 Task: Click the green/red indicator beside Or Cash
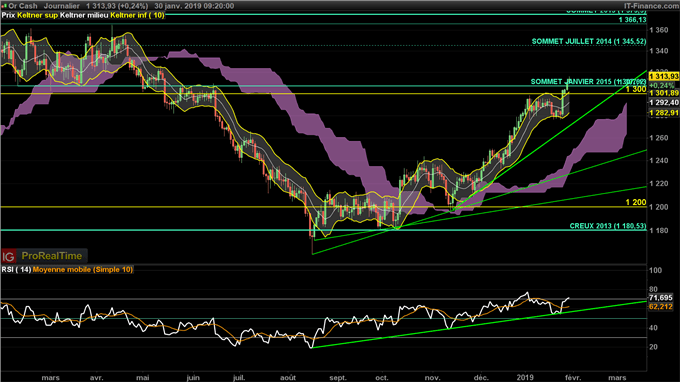tap(5, 6)
